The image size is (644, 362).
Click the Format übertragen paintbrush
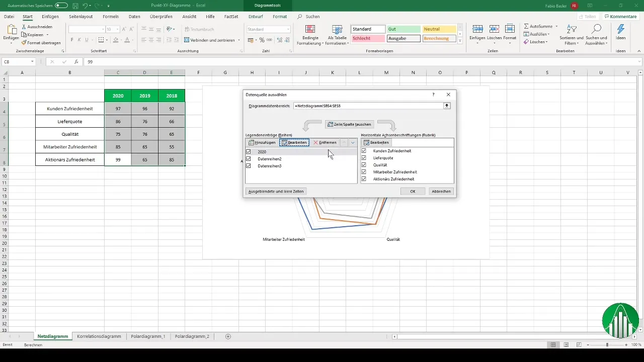(x=24, y=43)
